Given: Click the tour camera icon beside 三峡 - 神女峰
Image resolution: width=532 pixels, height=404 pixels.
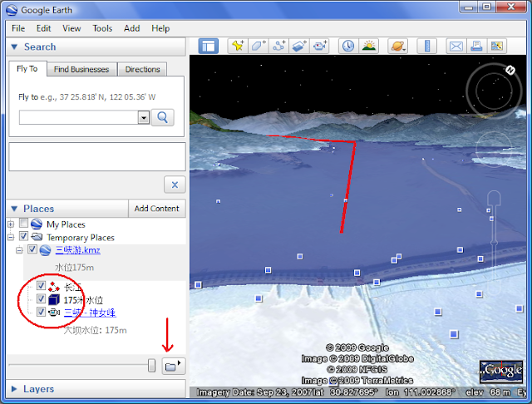Looking at the screenshot, I should [x=54, y=312].
